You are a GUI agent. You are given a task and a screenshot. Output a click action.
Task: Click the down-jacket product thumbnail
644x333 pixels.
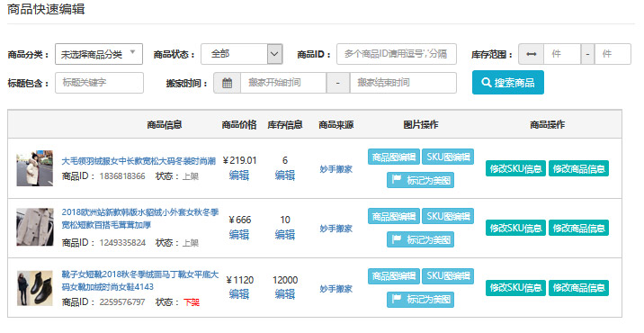coord(35,168)
